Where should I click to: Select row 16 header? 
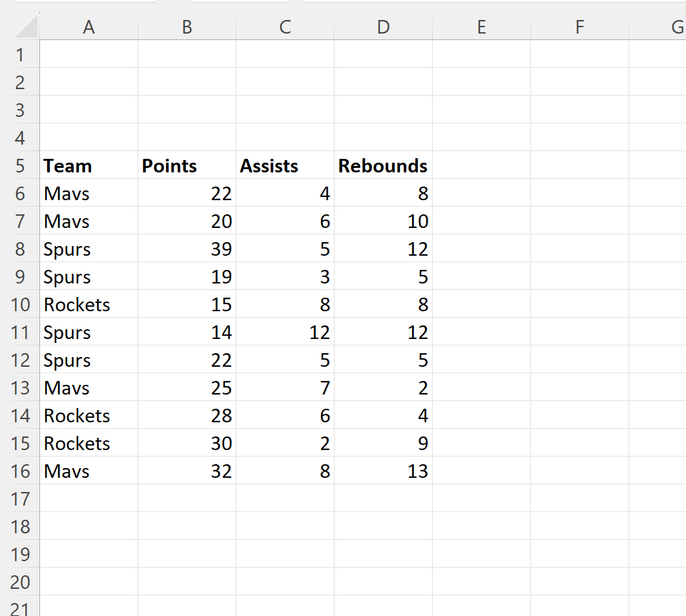pyautogui.click(x=20, y=471)
